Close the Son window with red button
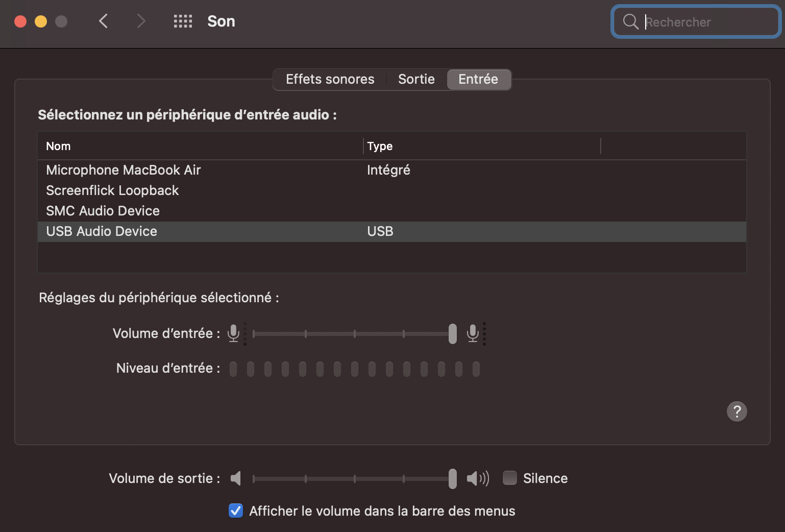 pos(20,21)
